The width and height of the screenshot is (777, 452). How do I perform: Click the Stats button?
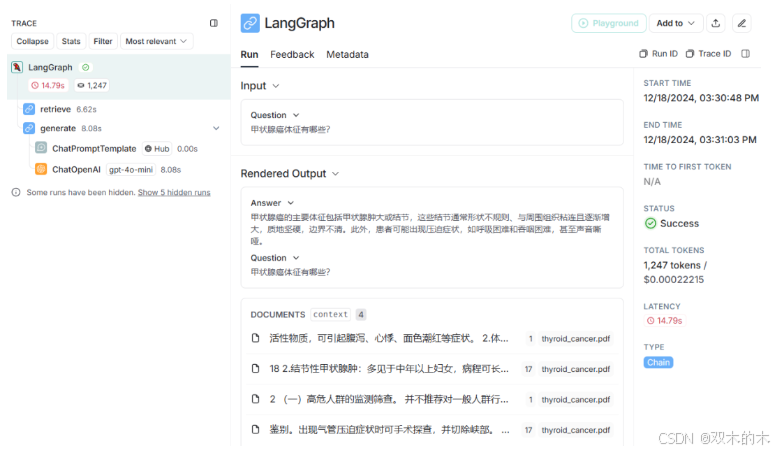click(71, 41)
